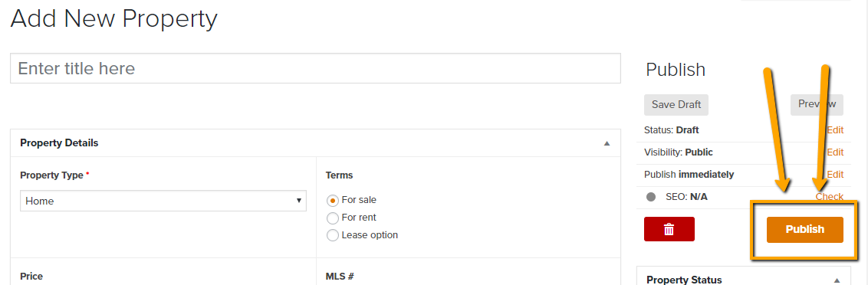Screen dimensions: 868x285
Task: Click the red trash delete icon
Action: tap(669, 229)
